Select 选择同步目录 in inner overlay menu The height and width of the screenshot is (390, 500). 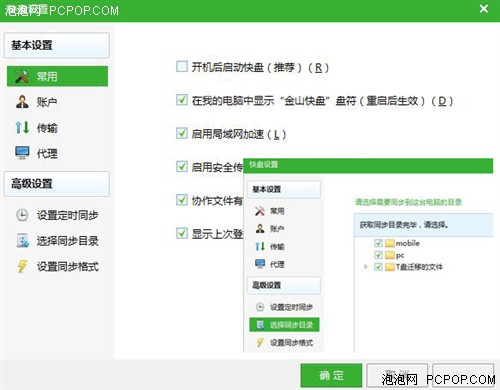click(284, 325)
